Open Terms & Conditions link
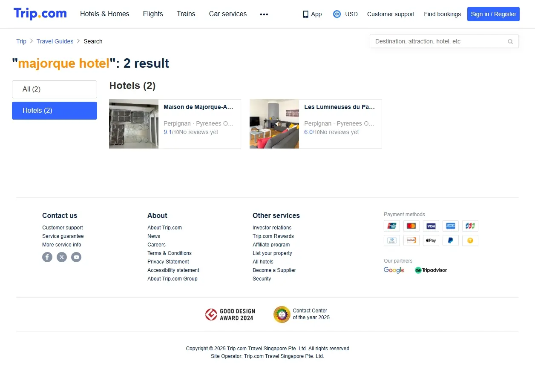The width and height of the screenshot is (535, 392). point(170,253)
